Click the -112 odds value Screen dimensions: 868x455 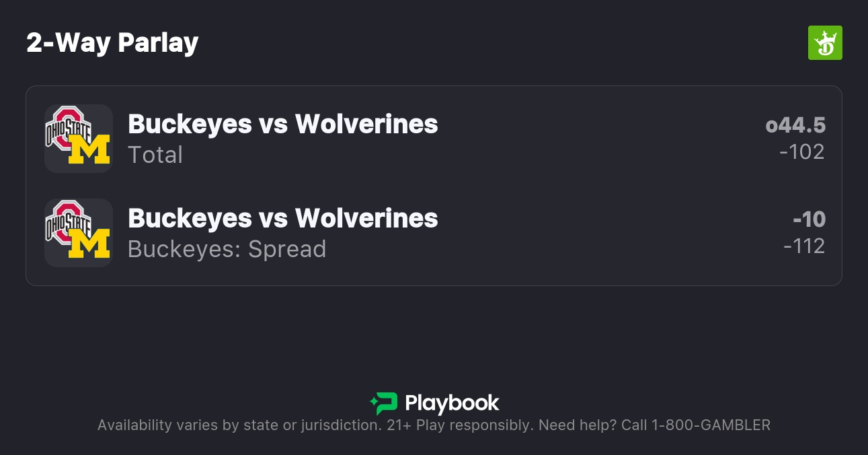click(803, 246)
